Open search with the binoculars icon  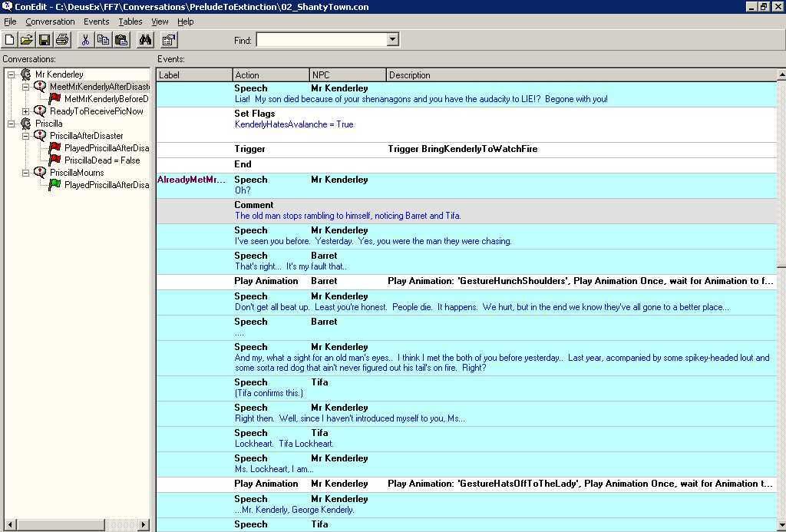coord(145,40)
